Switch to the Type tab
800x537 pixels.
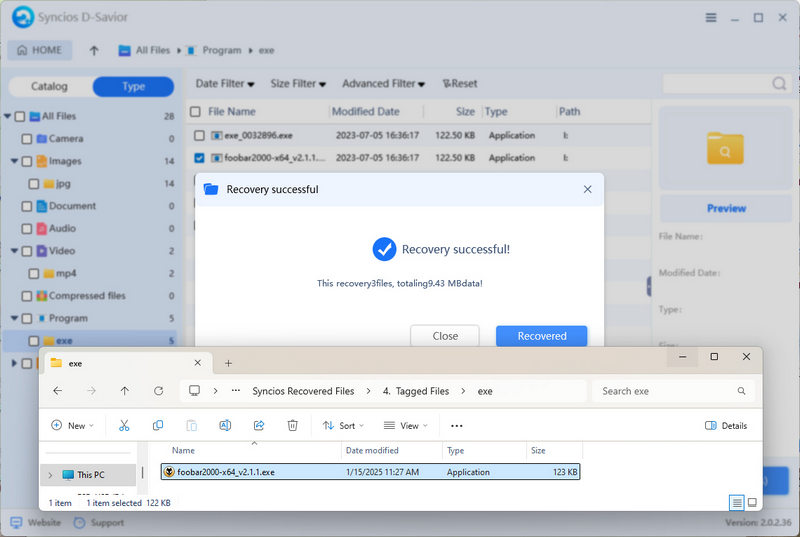(x=134, y=86)
